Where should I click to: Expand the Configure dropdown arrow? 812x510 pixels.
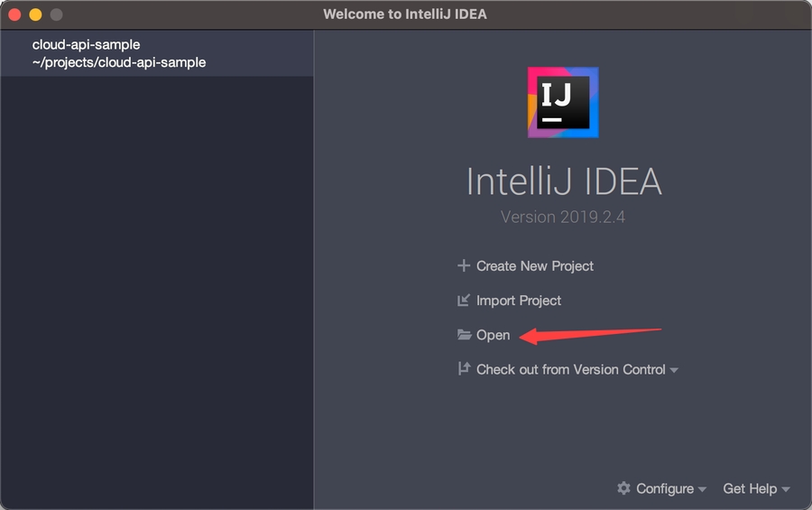702,489
